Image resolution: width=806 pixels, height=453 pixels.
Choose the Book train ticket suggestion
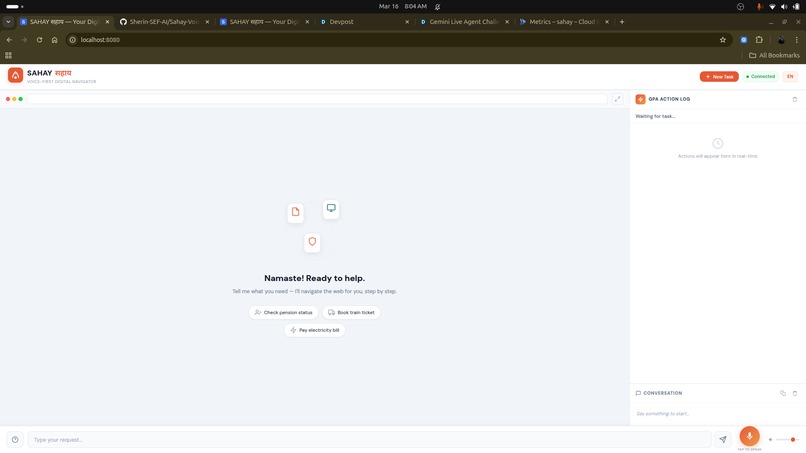click(351, 313)
